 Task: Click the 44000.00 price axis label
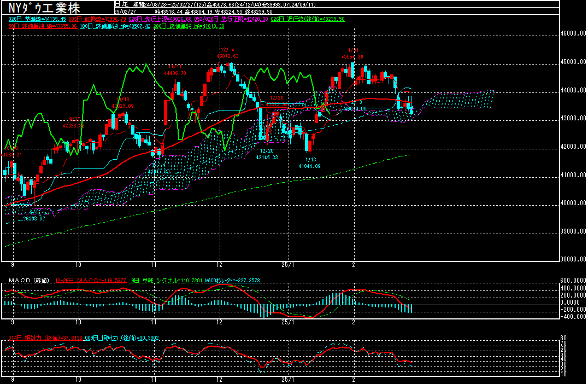[573, 90]
